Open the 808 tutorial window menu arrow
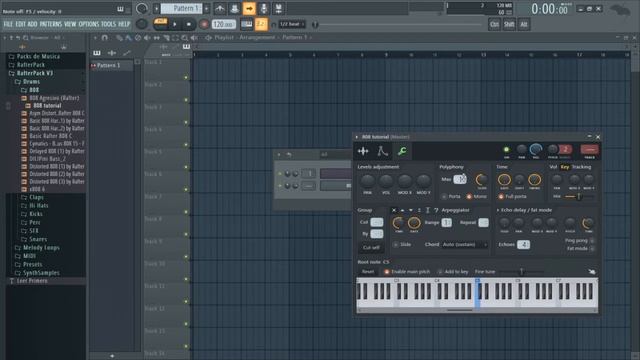 point(357,137)
